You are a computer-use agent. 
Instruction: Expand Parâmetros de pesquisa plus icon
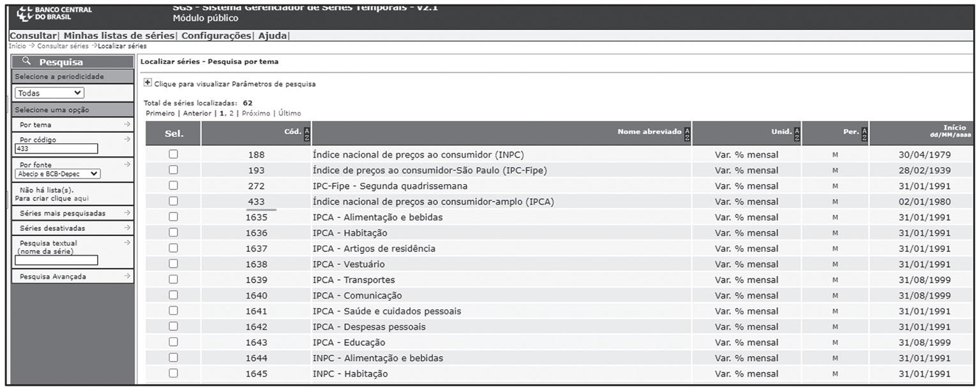147,83
